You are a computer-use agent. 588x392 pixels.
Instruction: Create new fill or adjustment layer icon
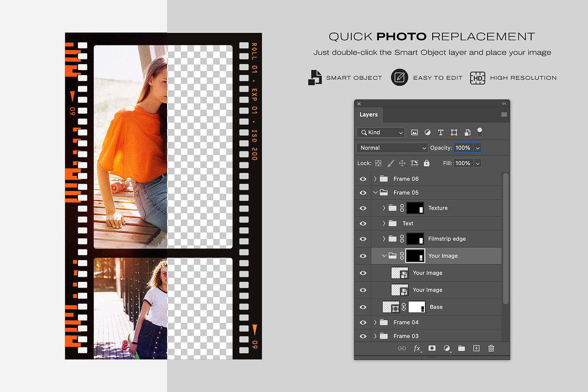tap(447, 348)
